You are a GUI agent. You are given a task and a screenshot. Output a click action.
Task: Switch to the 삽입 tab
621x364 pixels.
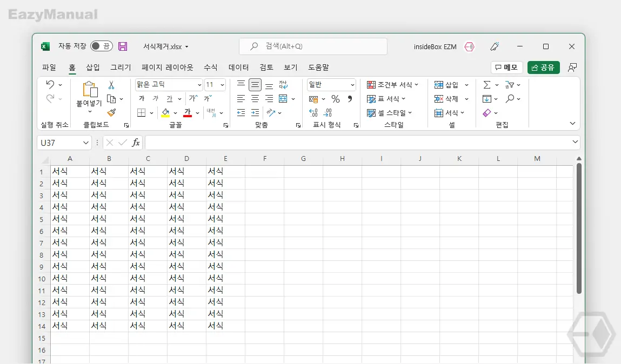click(x=93, y=68)
